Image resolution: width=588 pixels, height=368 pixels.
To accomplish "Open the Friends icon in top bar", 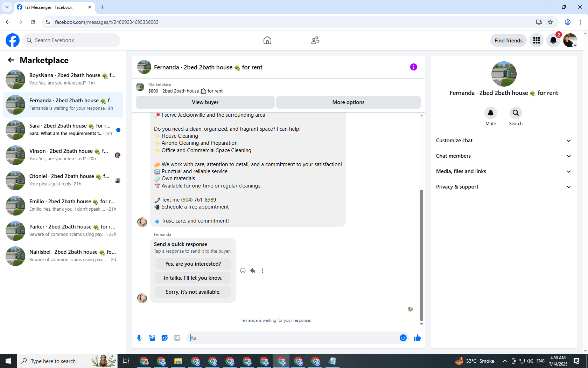I will coord(315,40).
